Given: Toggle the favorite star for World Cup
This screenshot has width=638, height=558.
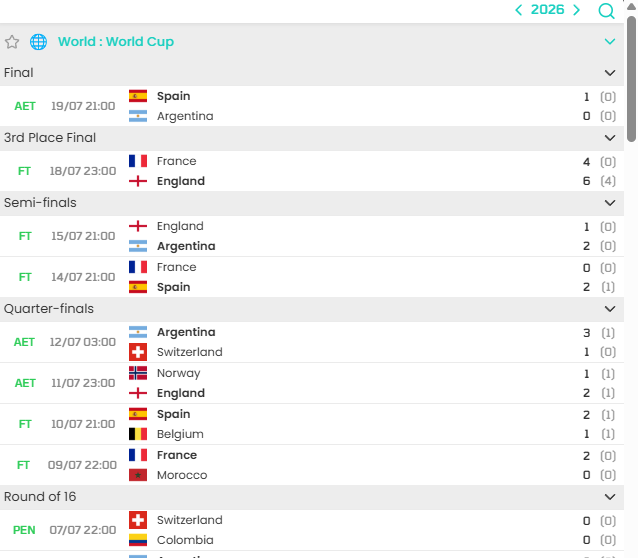Looking at the screenshot, I should (12, 42).
